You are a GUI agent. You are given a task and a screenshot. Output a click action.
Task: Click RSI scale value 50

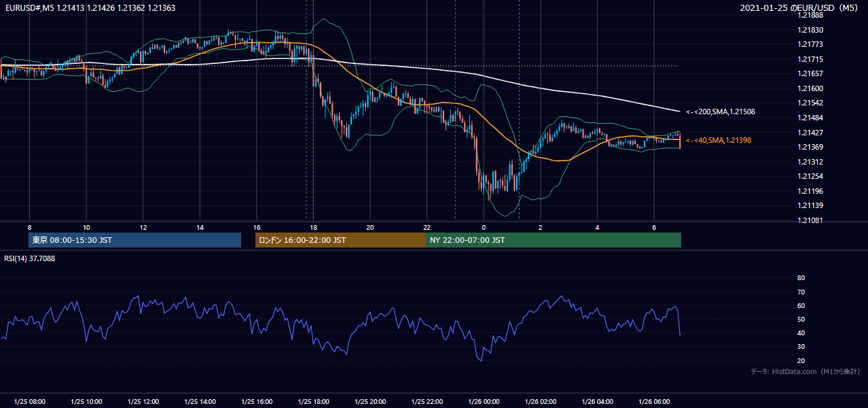pyautogui.click(x=801, y=320)
